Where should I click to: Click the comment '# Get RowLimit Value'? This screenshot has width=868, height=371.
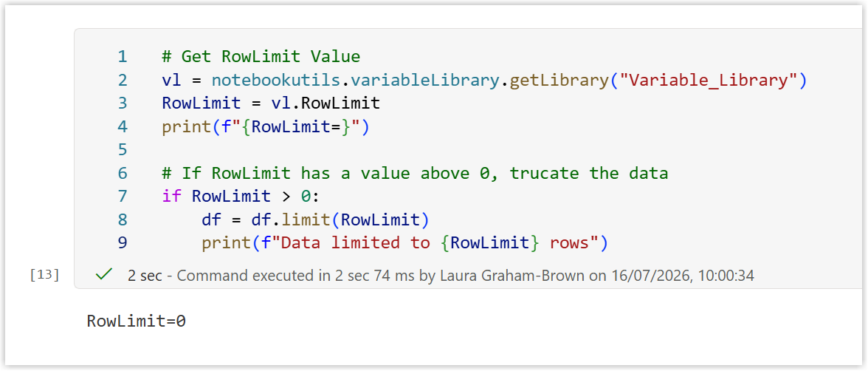click(x=261, y=57)
